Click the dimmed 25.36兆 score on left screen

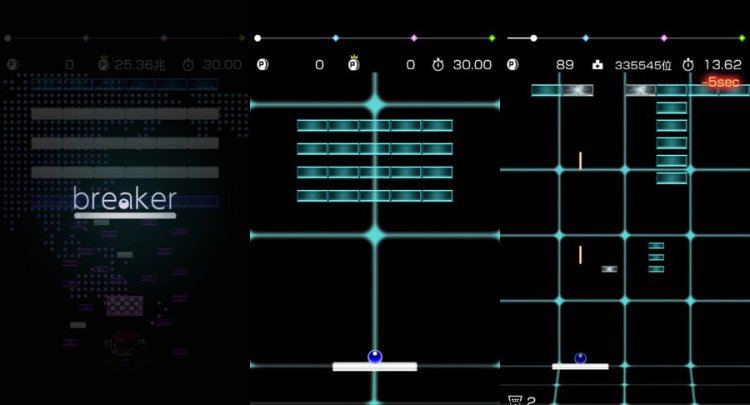(x=139, y=65)
